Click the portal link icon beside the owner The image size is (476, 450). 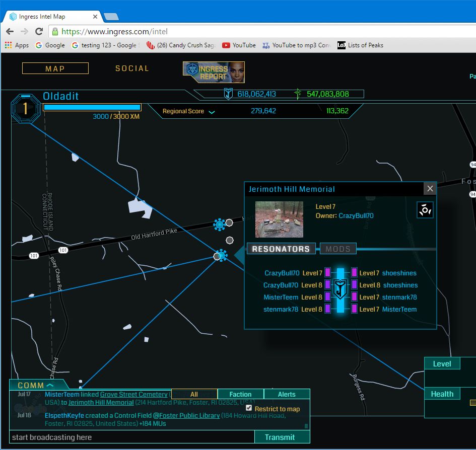tap(425, 210)
